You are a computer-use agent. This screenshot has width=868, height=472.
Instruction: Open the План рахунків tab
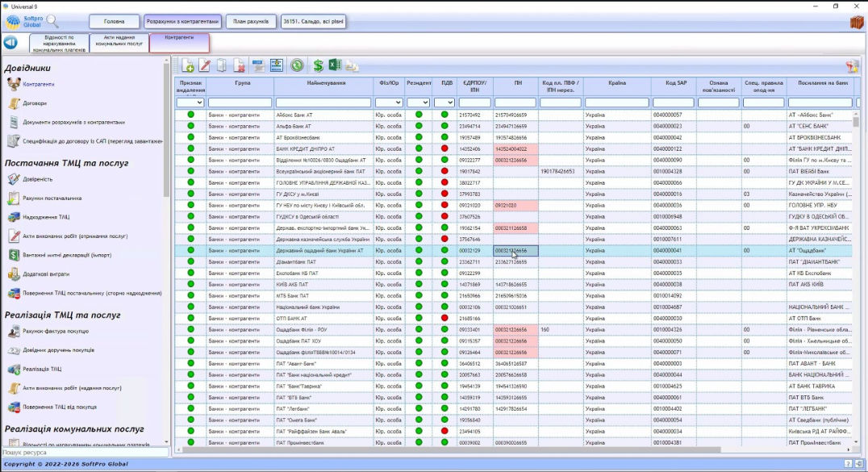[x=251, y=22]
